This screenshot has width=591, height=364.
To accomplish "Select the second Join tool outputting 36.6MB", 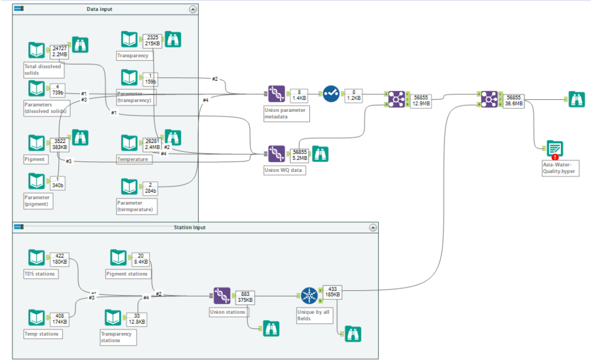I will 489,99.
